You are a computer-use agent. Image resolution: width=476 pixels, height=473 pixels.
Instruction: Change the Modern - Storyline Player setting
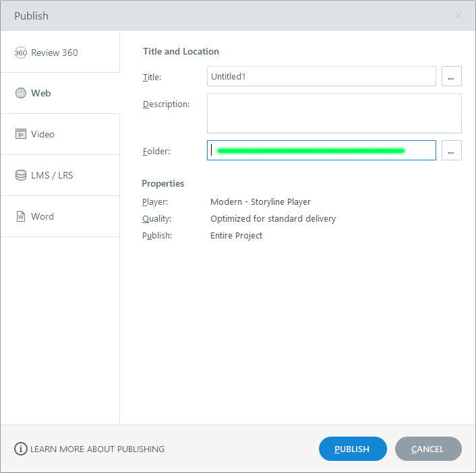(260, 201)
